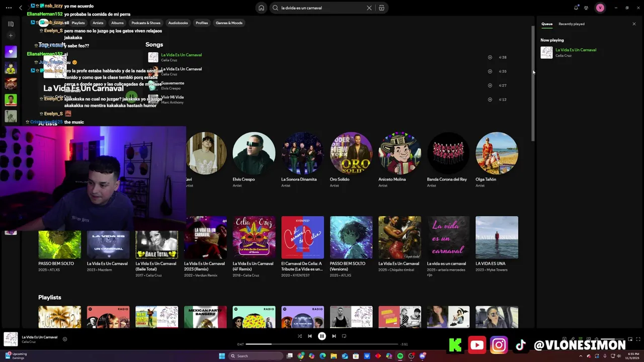Toggle repeat in the player bar
Viewport: 644px width, 362px height.
point(344,336)
